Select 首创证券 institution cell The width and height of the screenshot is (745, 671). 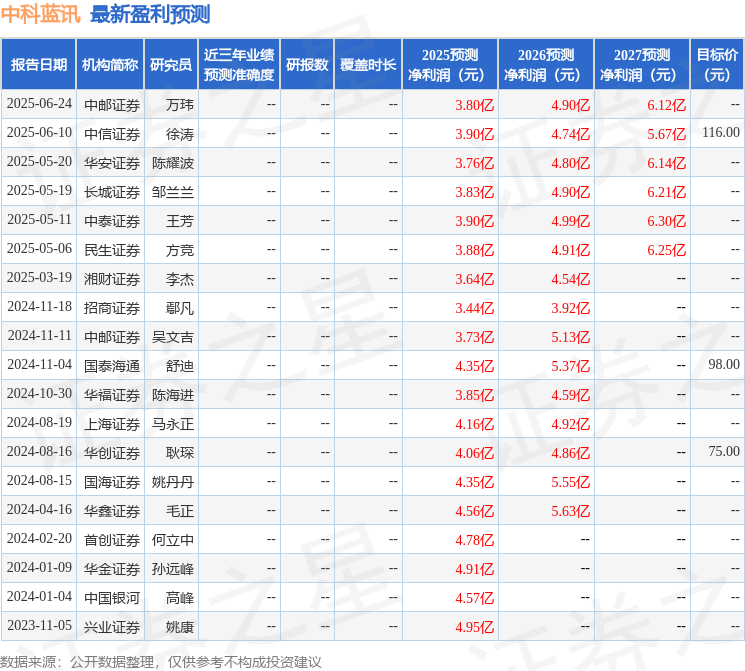(x=112, y=539)
